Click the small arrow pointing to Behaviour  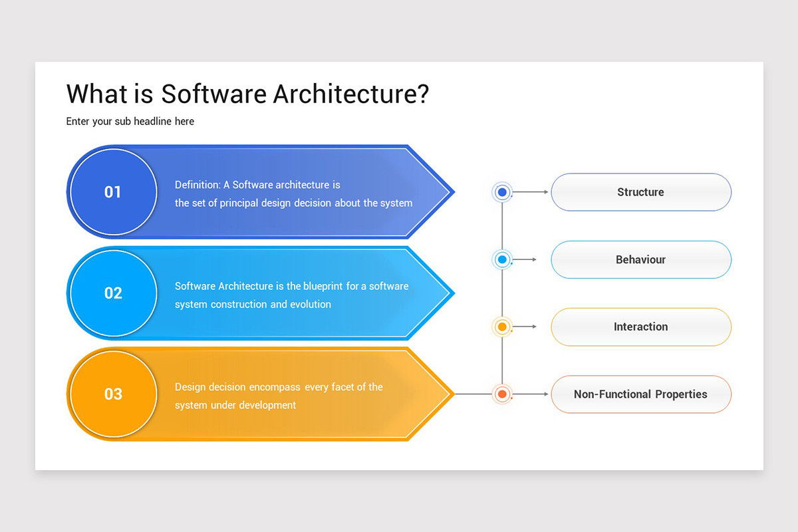pos(525,259)
